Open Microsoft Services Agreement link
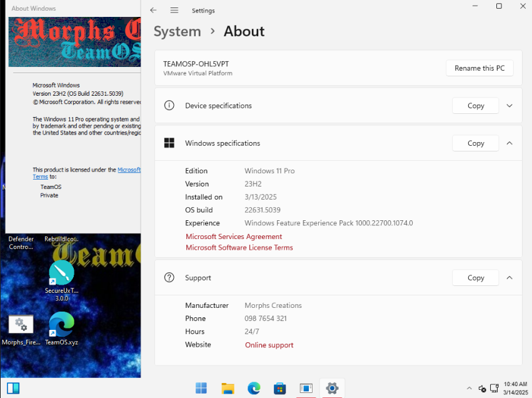532x398 pixels. (x=234, y=237)
